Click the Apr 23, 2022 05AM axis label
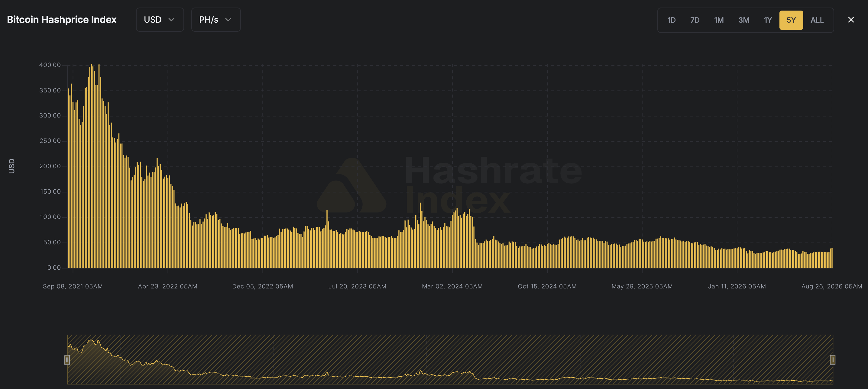This screenshot has width=868, height=389. pos(168,286)
